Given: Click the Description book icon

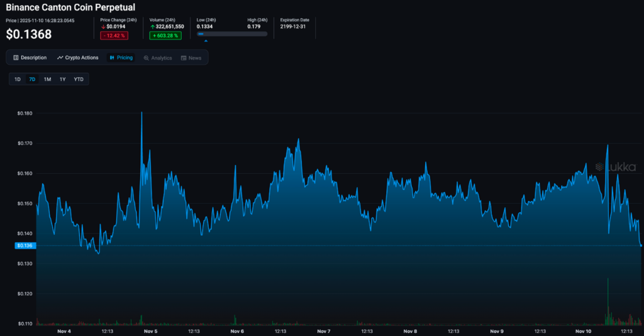Looking at the screenshot, I should click(16, 58).
